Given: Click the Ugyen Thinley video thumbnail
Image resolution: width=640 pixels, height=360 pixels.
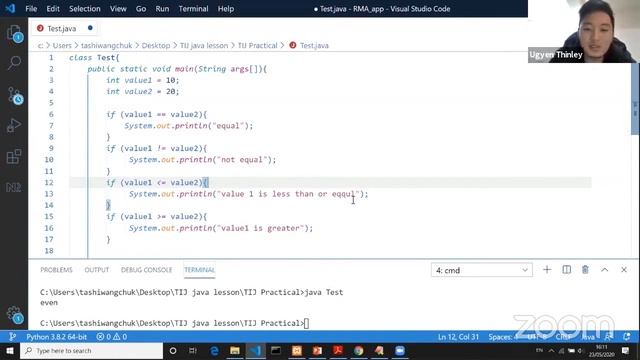Looking at the screenshot, I should coord(584,31).
